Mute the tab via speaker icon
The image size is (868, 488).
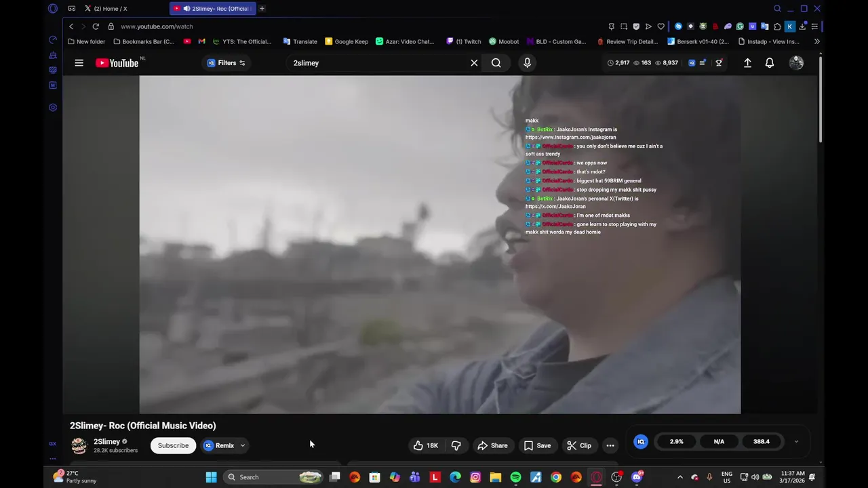pos(186,8)
